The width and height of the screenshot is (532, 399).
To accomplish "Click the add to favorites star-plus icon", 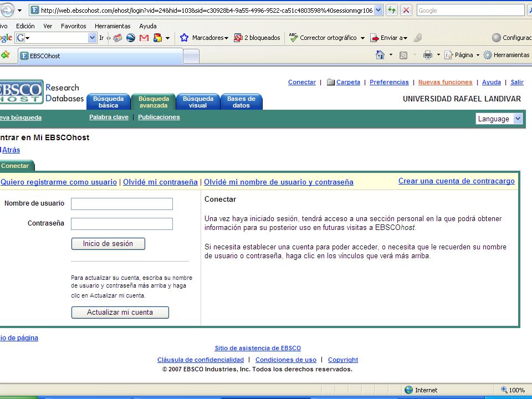I will tap(5, 55).
